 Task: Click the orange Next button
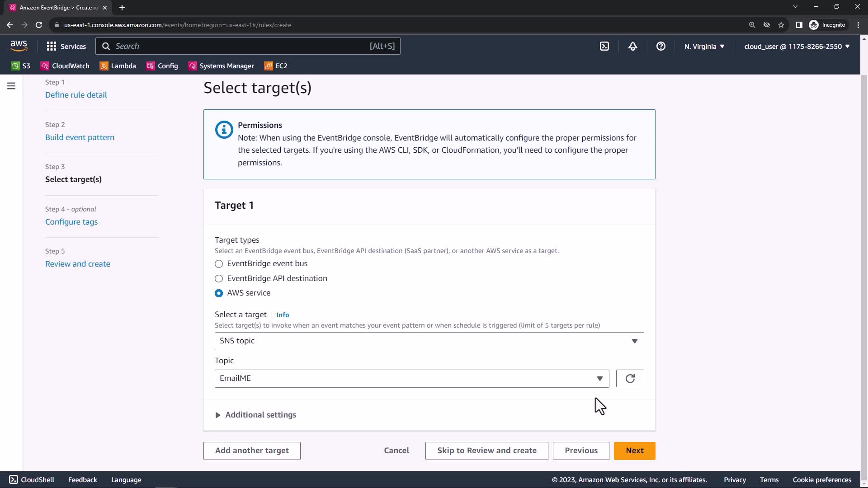point(634,450)
